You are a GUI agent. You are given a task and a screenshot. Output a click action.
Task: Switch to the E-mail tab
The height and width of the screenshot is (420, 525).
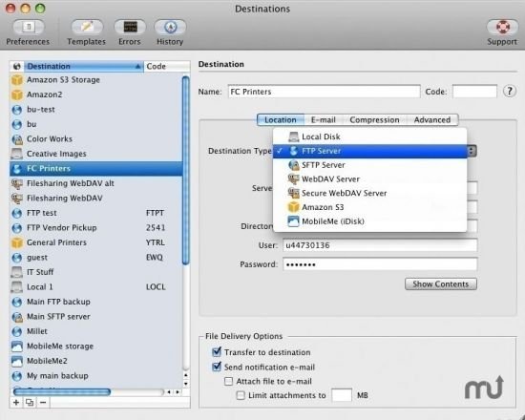pos(323,120)
